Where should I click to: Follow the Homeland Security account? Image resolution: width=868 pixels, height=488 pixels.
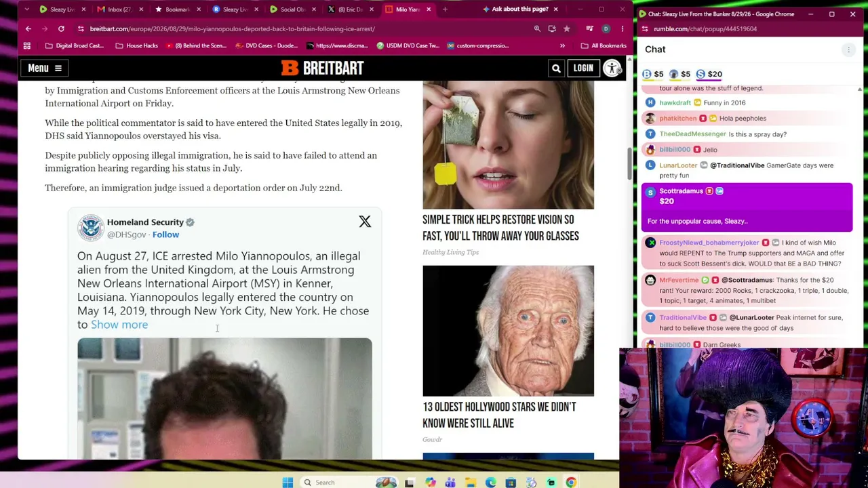(165, 235)
